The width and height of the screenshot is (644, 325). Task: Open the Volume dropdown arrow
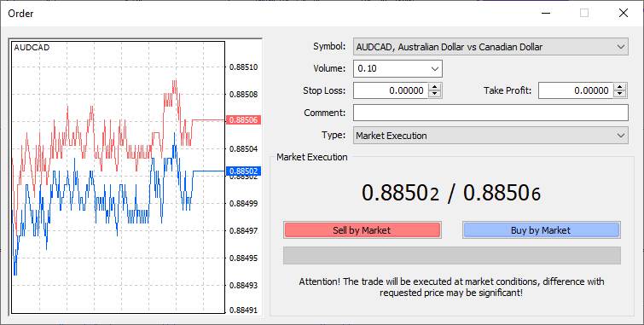435,69
